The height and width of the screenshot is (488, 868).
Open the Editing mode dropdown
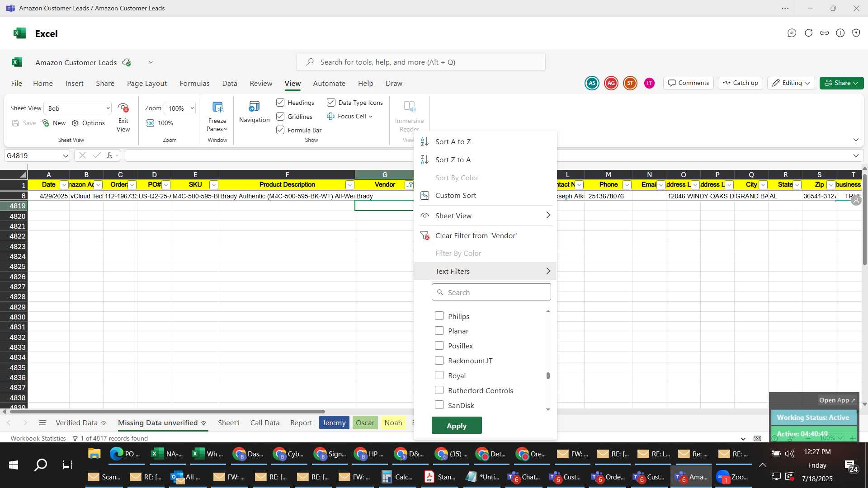(x=791, y=83)
